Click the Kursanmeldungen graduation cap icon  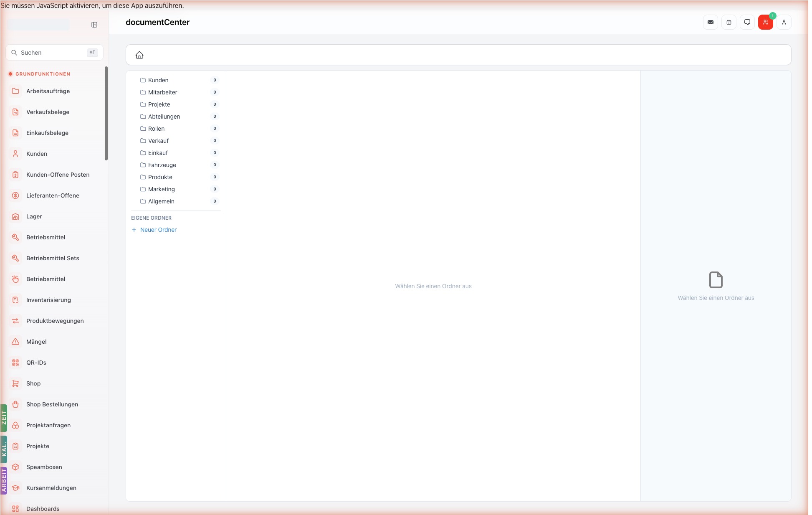point(15,488)
